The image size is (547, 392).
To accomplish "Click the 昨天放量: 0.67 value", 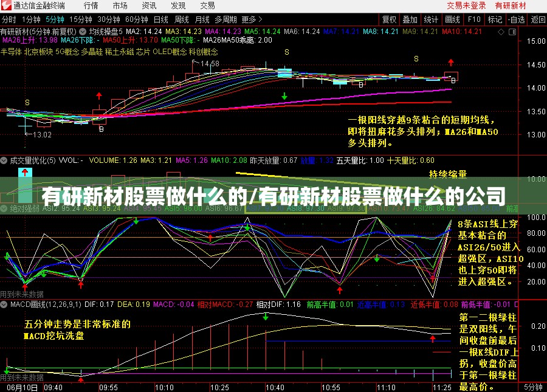I will tap(273, 160).
